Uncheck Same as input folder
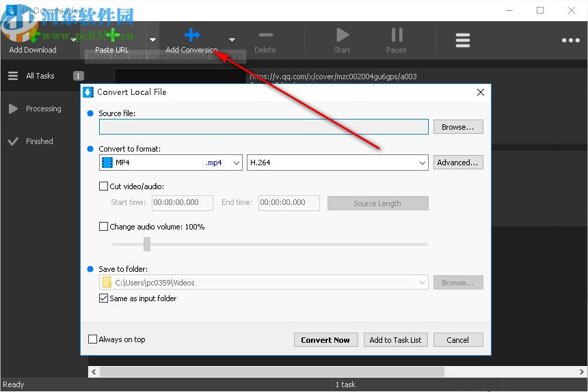Viewport: 588px width, 392px height. (103, 298)
